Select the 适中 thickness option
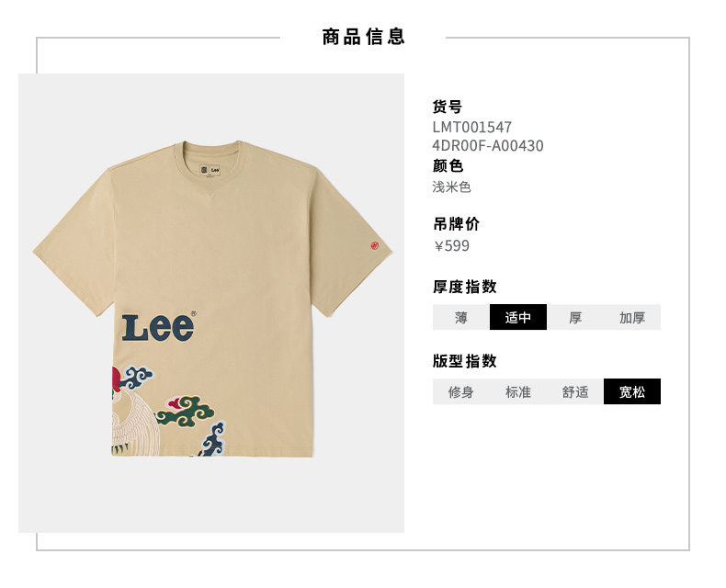 (x=518, y=317)
